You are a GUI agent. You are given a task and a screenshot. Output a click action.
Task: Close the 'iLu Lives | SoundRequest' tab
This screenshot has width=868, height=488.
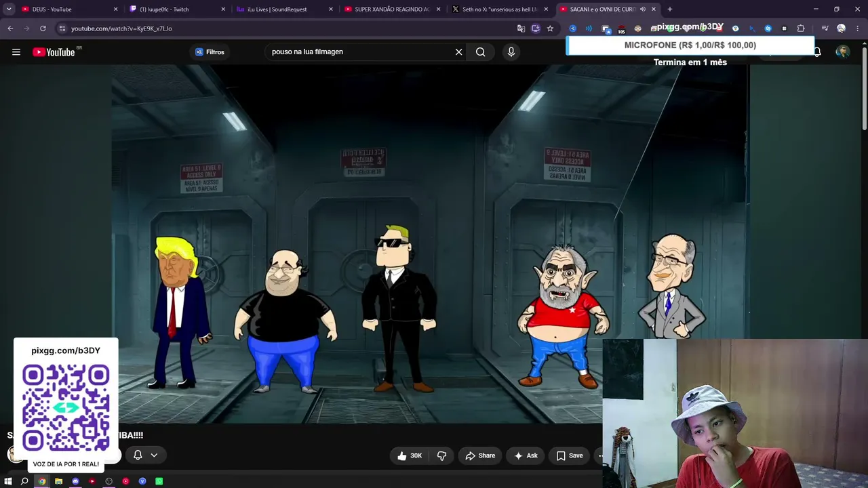331,9
